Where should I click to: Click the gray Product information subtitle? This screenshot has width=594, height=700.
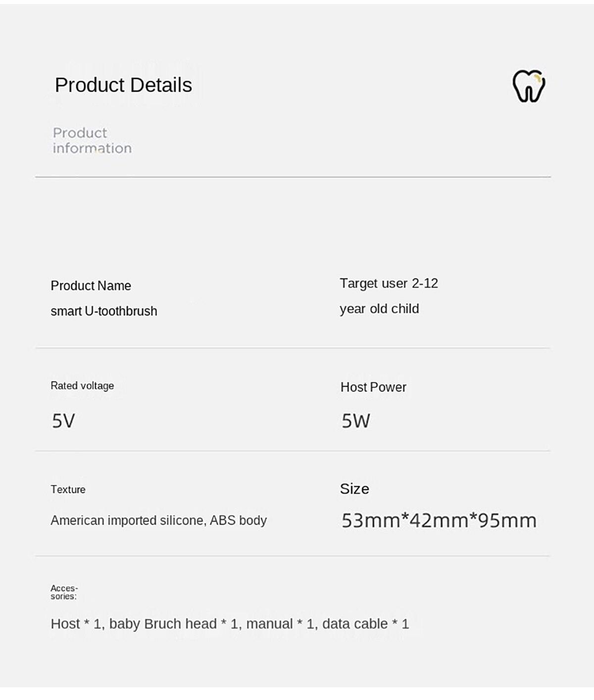(x=92, y=140)
